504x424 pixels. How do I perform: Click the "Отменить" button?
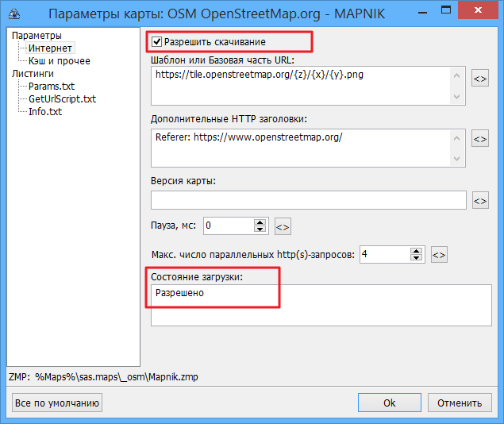459,403
